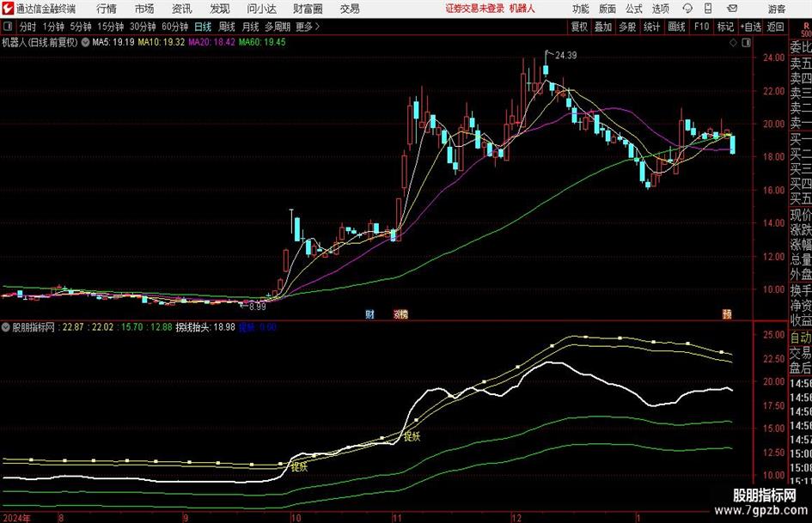Click the MA10: 19.32 value
The width and height of the screenshot is (812, 523).
point(161,42)
